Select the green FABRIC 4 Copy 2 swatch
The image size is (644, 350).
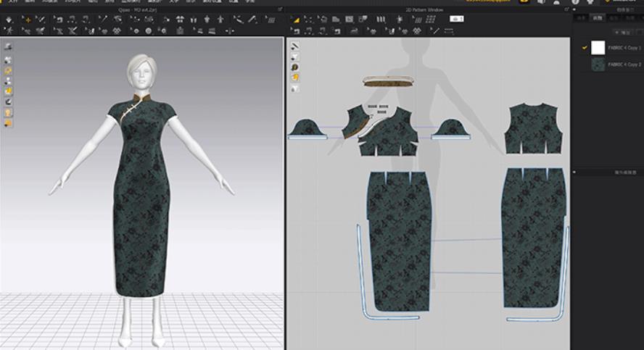[x=598, y=64]
